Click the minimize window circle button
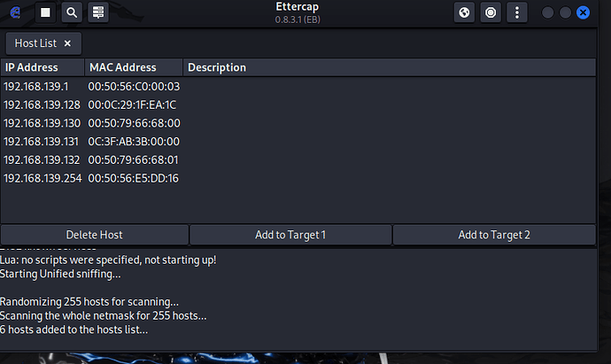Viewport: 611px width, 364px height. click(547, 12)
